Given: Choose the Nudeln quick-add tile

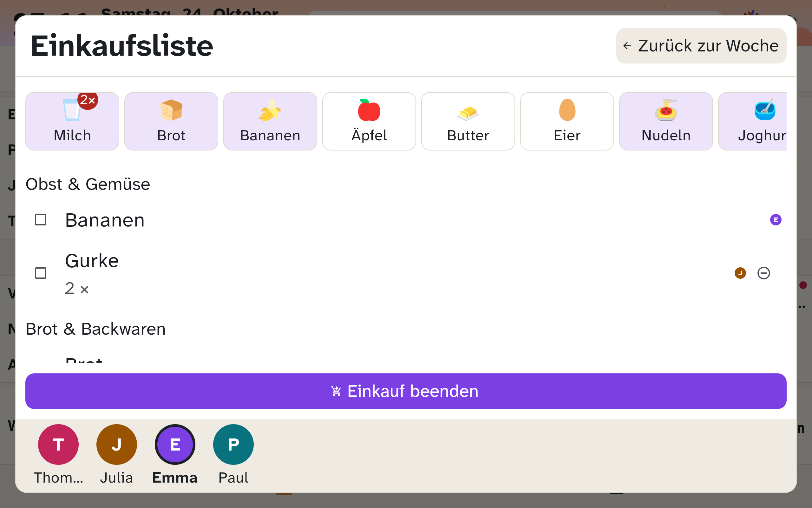Looking at the screenshot, I should tap(666, 121).
